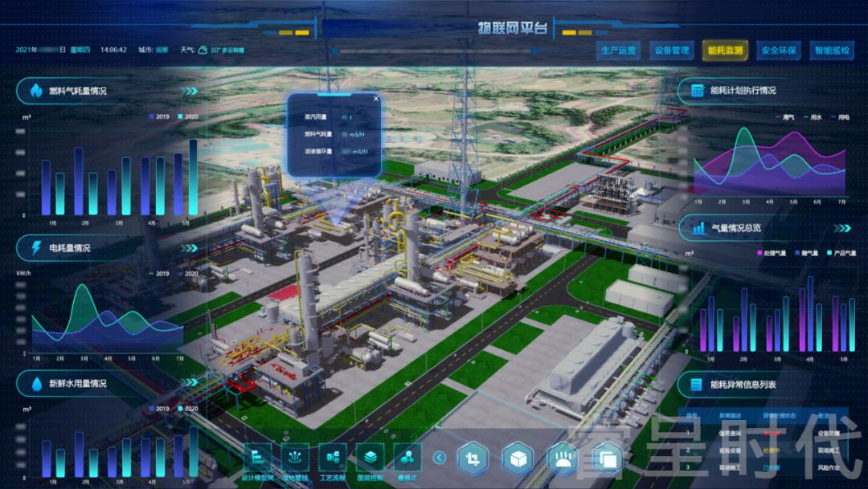Open the 智能巡检 section
The width and height of the screenshot is (868, 489).
(x=831, y=51)
